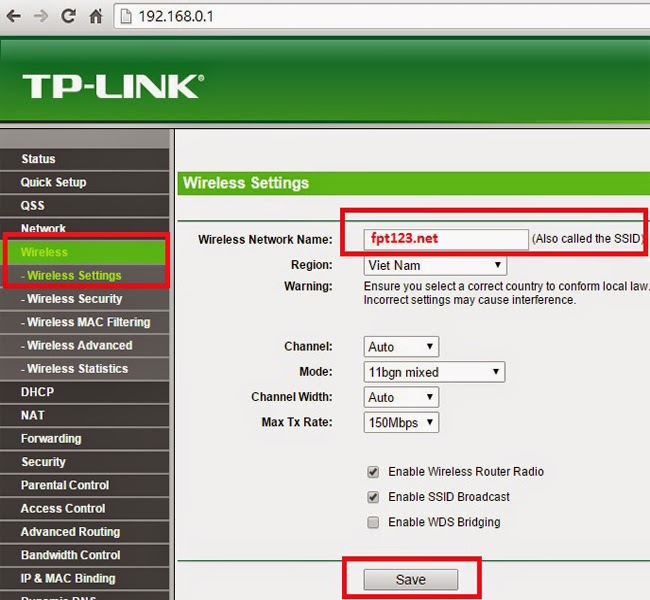Reload the page with the refresh icon
Viewport: 650px width, 600px height.
click(68, 16)
